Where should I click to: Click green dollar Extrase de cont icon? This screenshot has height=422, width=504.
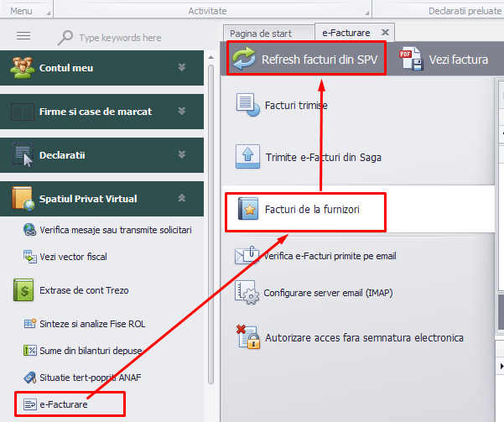pos(23,290)
